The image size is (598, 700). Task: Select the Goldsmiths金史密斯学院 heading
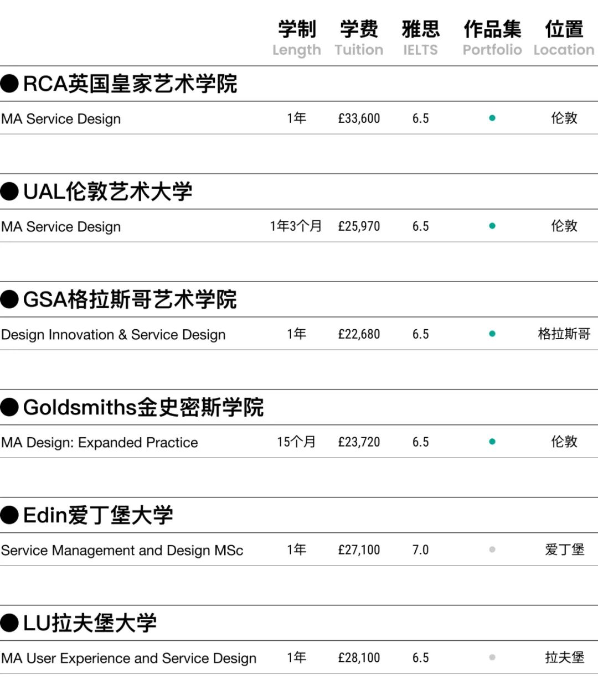tap(143, 407)
